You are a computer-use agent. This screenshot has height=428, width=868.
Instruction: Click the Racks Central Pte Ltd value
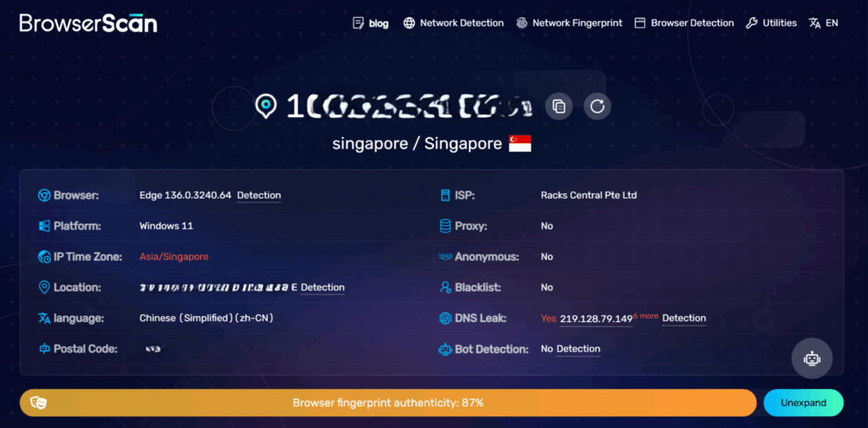[589, 196]
